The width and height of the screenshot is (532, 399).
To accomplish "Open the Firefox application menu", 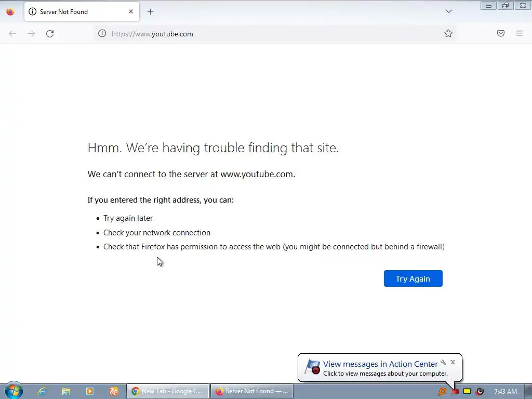I will 519,33.
